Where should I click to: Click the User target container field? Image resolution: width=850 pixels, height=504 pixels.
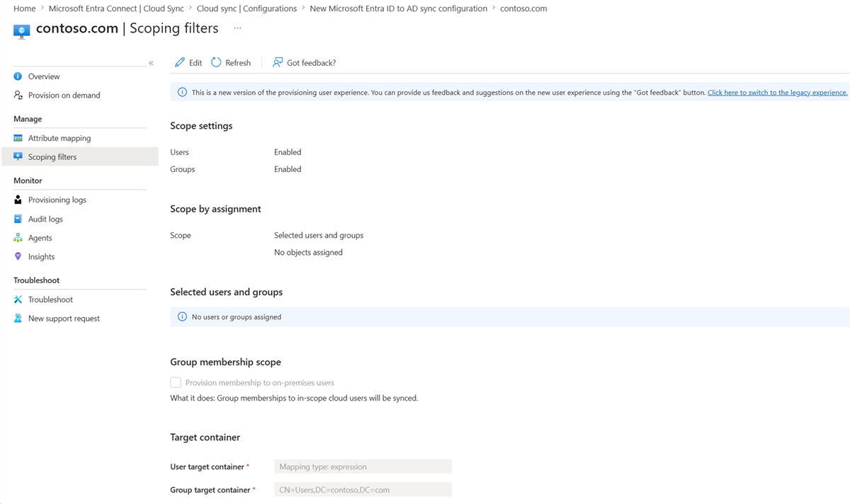click(363, 466)
